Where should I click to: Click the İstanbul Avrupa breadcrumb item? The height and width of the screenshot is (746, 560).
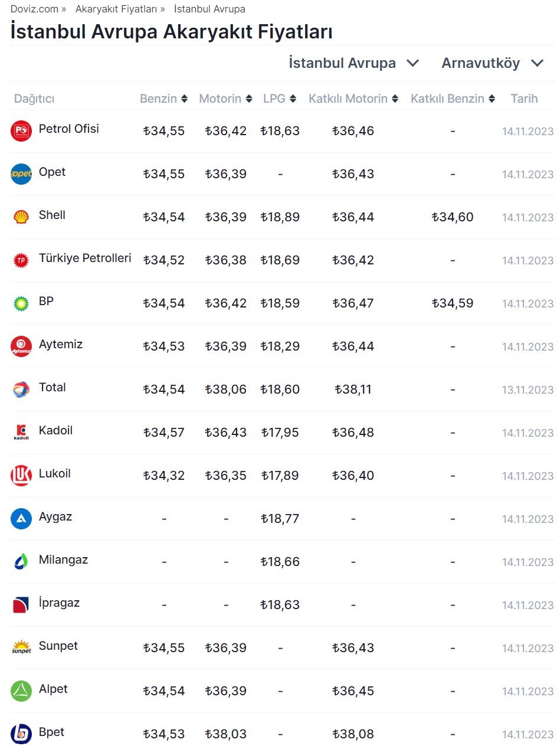tap(209, 9)
